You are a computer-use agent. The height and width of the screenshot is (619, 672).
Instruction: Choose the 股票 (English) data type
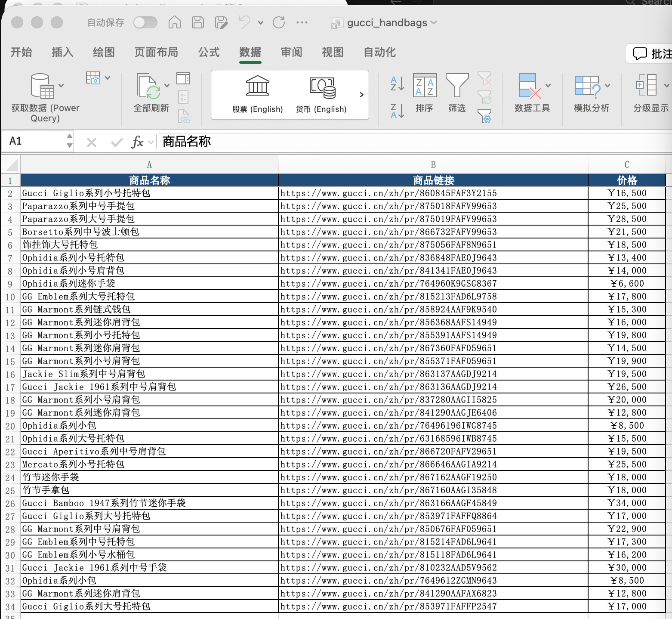(x=257, y=94)
